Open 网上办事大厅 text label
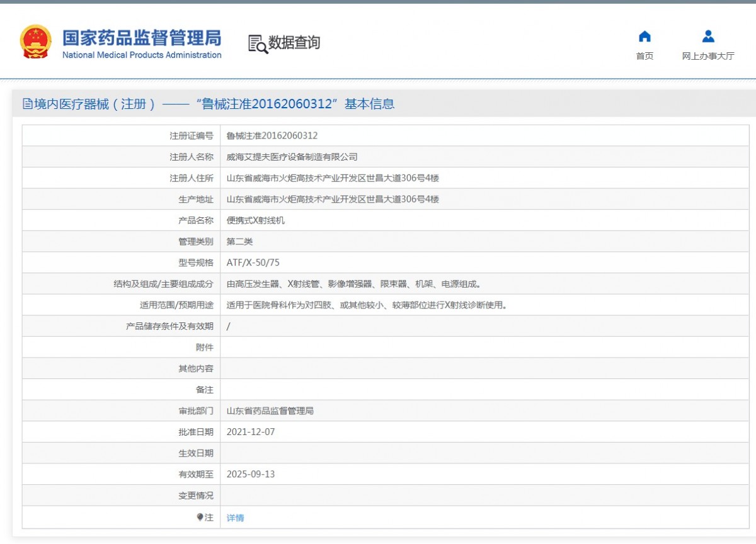 click(708, 56)
